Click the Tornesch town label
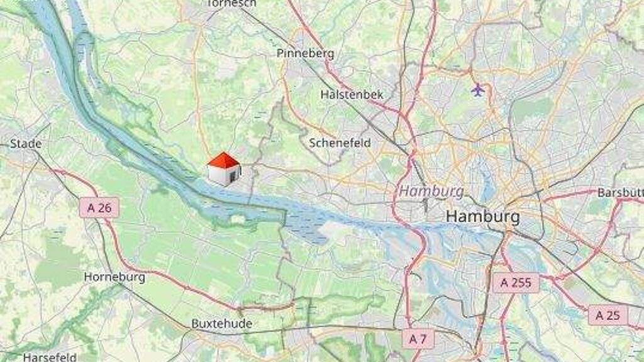644x362 pixels. click(x=231, y=4)
